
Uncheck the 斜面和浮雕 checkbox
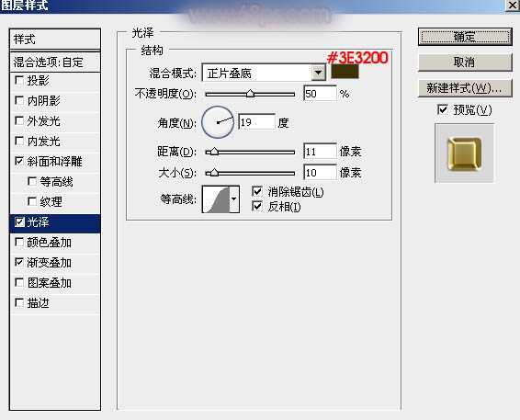point(19,161)
